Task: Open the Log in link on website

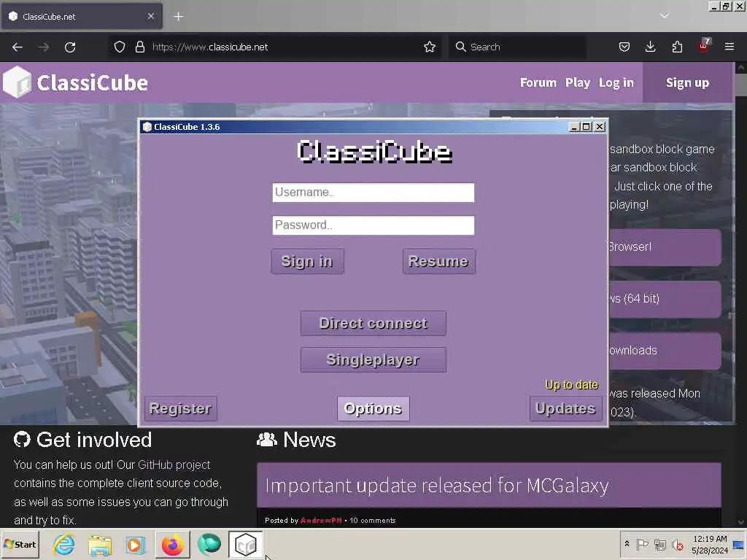Action: point(616,83)
